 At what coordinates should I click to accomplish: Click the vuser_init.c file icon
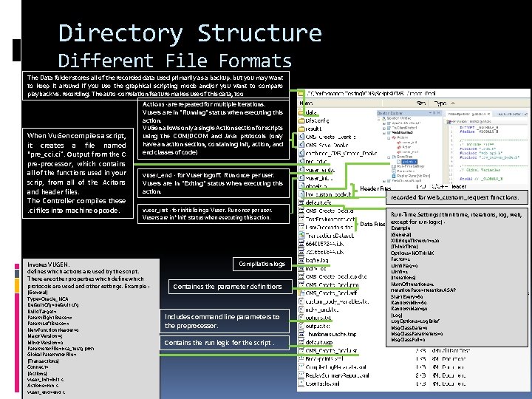pos(301,178)
